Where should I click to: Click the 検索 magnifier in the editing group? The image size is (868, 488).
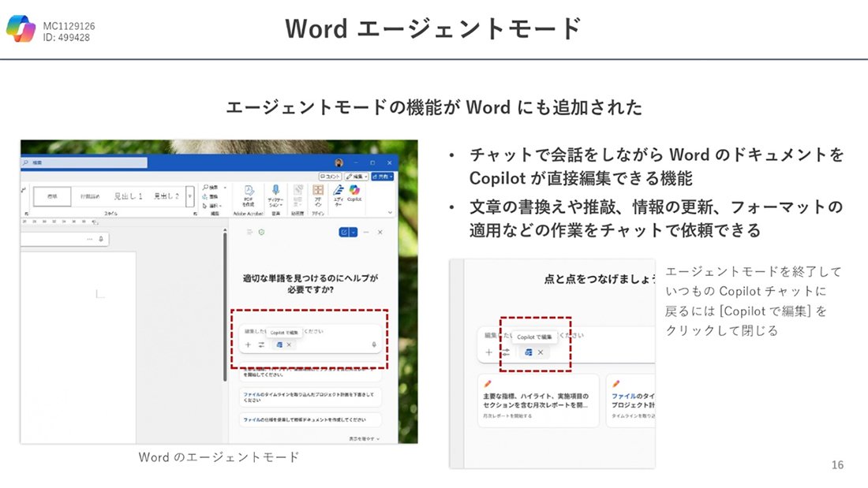[206, 188]
